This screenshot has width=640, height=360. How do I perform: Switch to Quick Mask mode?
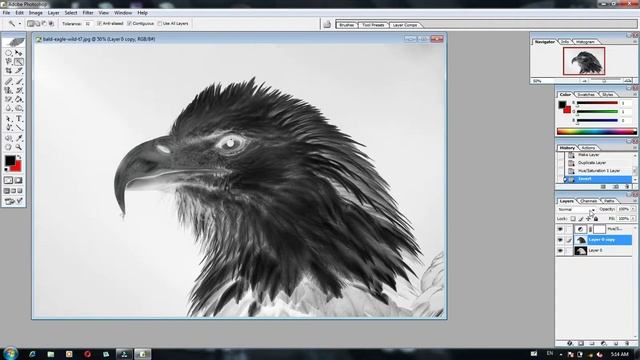(19, 180)
